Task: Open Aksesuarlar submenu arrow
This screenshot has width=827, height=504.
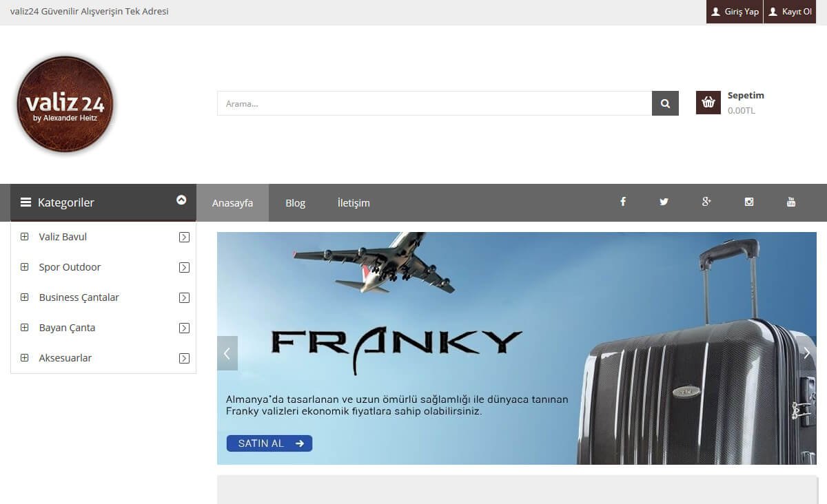Action: click(x=184, y=359)
